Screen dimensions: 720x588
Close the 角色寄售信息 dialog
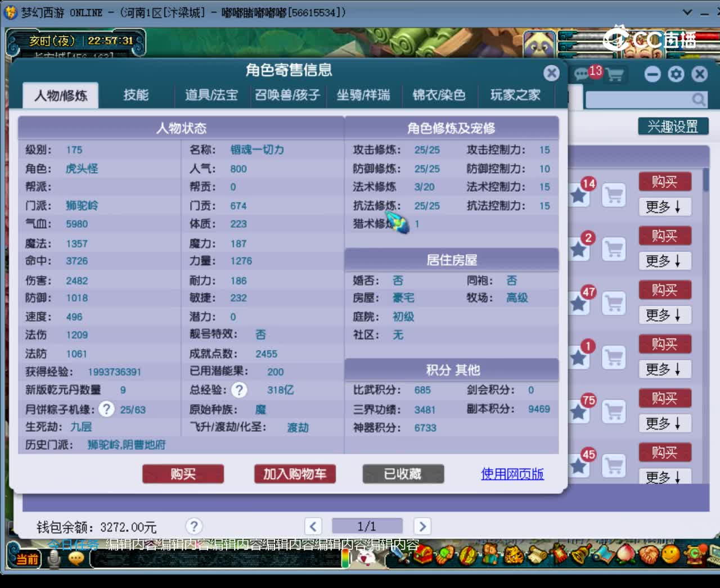(x=551, y=73)
